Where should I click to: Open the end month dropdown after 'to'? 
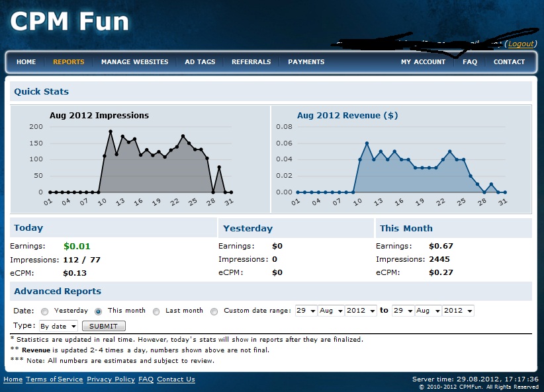428,311
